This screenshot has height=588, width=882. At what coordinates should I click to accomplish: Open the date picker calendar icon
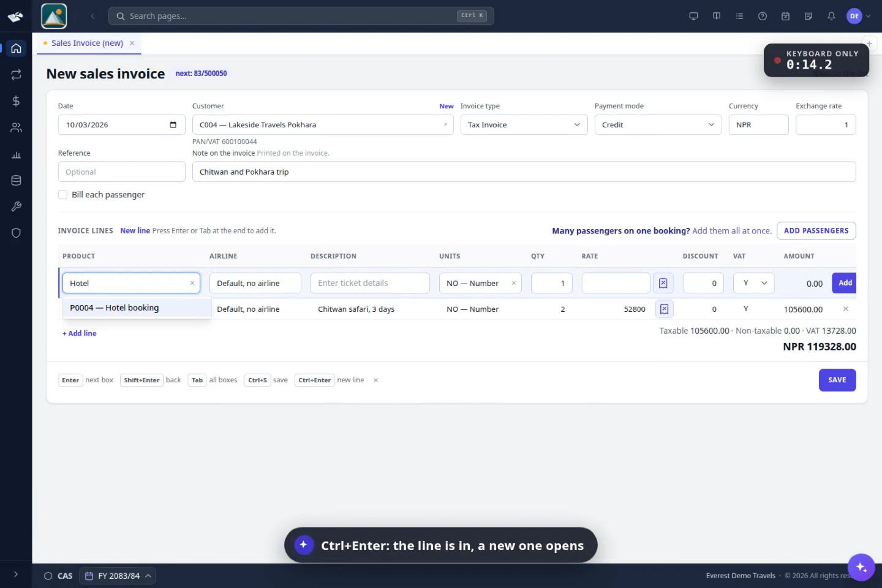click(173, 125)
